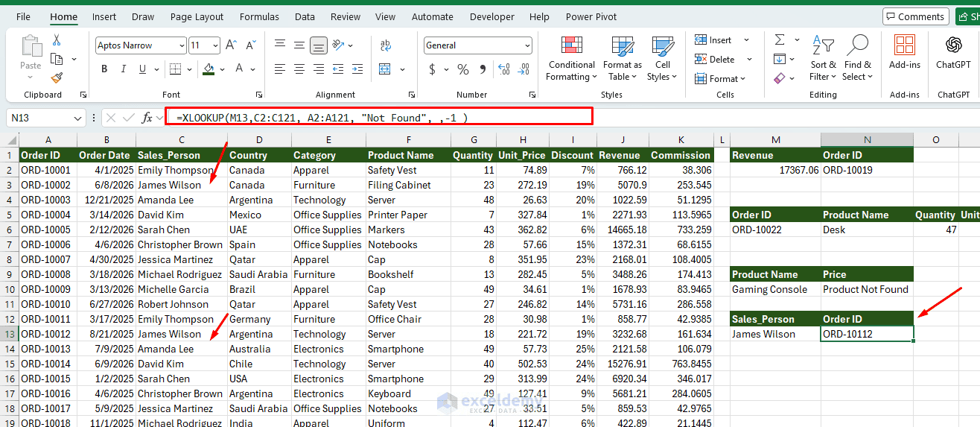Screen dimensions: 980x427
Task: Increase font size with larger A icon
Action: tap(231, 45)
